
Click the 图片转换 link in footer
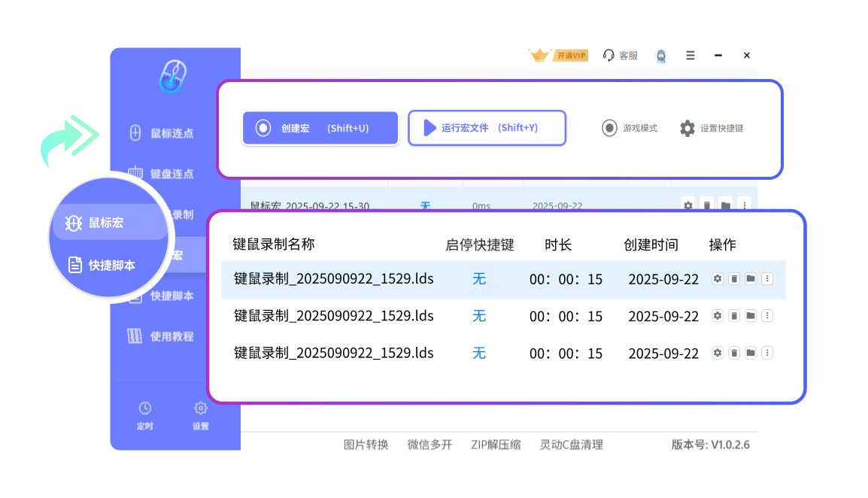click(366, 445)
